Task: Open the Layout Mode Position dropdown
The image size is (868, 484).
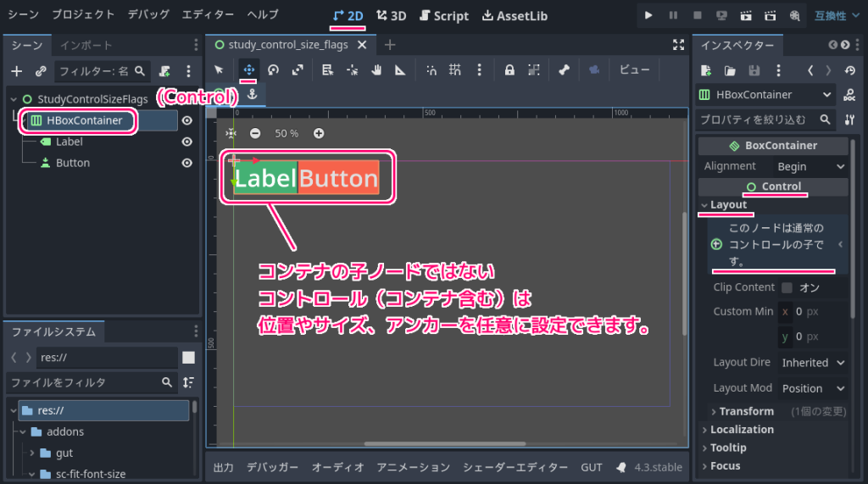Action: (813, 389)
